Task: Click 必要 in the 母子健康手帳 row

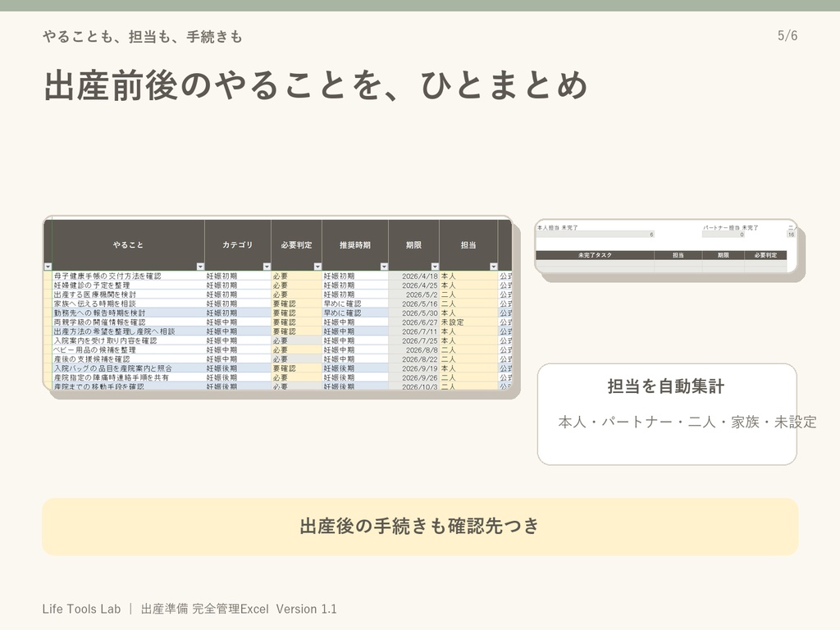Action: pyautogui.click(x=296, y=276)
